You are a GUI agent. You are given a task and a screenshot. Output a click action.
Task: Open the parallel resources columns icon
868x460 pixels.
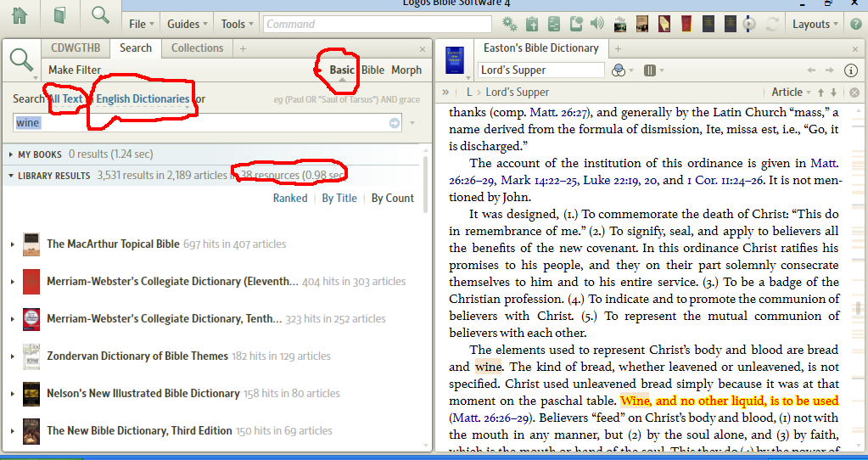[x=650, y=70]
